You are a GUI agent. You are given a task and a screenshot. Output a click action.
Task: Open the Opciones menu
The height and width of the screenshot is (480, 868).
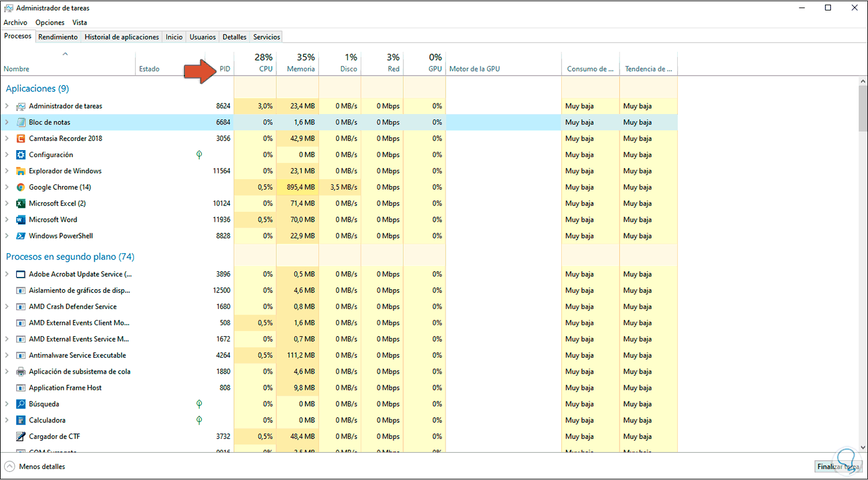(x=49, y=23)
